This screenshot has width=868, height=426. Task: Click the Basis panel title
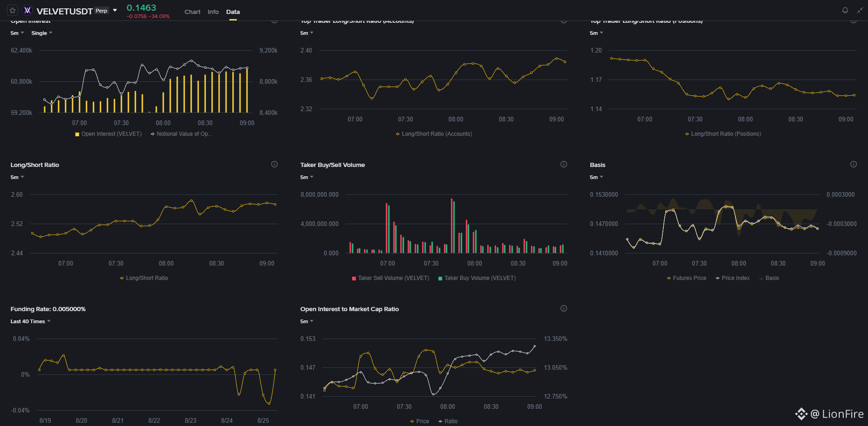pyautogui.click(x=598, y=165)
